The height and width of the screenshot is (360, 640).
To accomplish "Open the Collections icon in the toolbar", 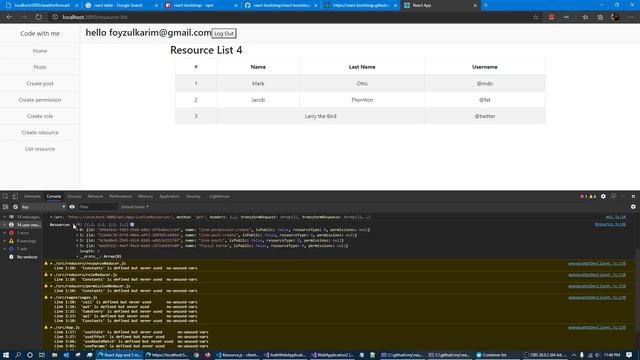I will [x=600, y=17].
